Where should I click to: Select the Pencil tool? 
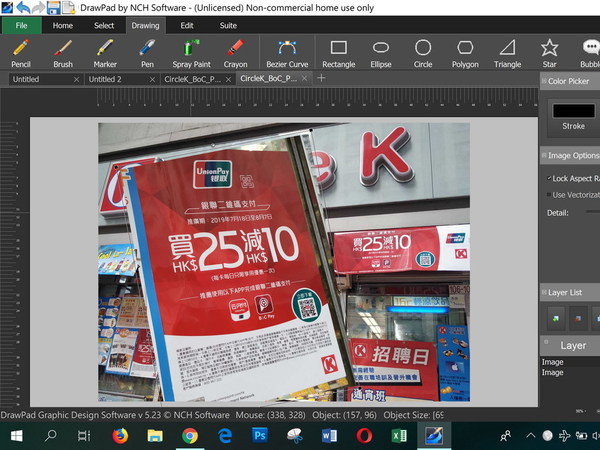[x=21, y=53]
